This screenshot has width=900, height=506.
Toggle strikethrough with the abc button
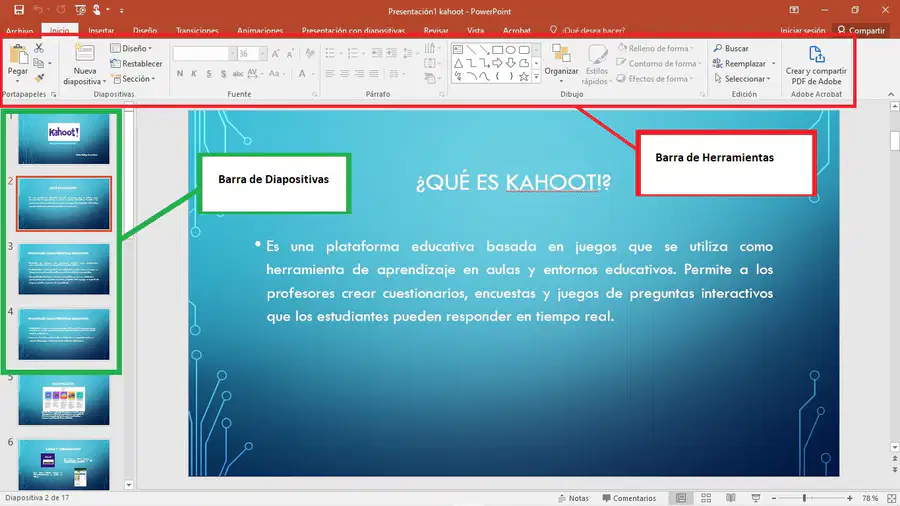coord(238,73)
